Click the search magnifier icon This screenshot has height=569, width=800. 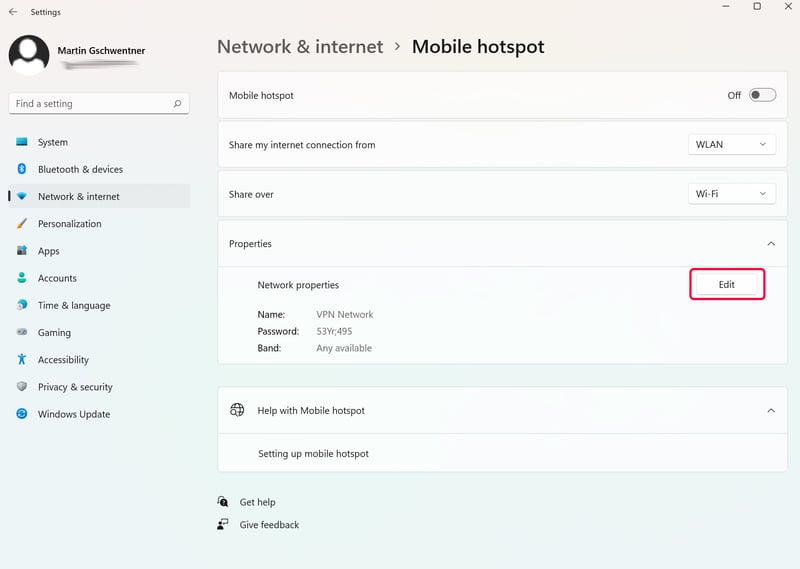pyautogui.click(x=177, y=104)
